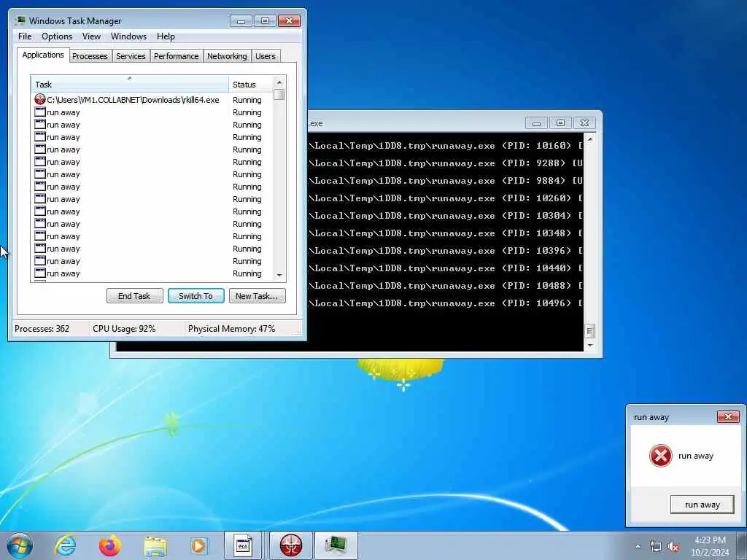Click console window scrollbar up arrow

589,139
